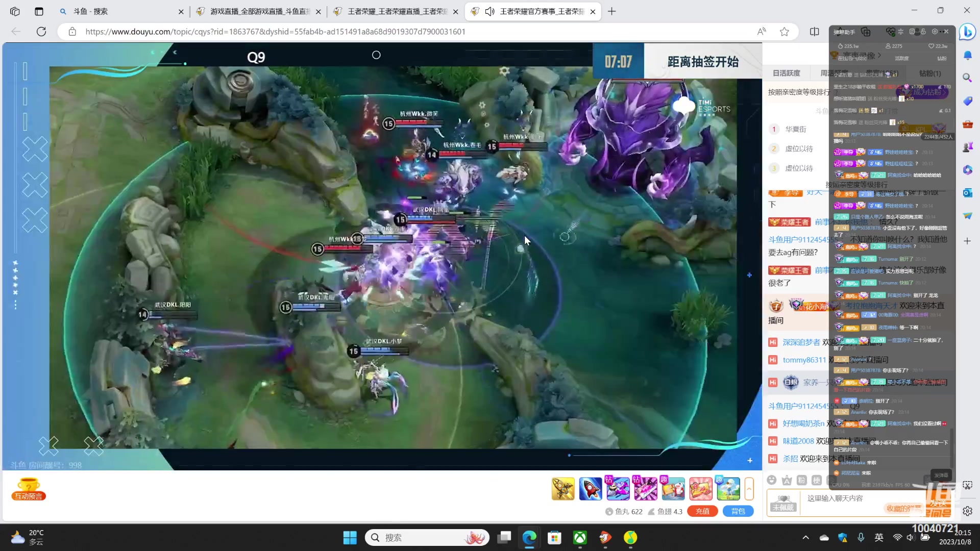Image resolution: width=980 pixels, height=551 pixels.
Task: Click the 充值 recharge button
Action: tap(702, 511)
